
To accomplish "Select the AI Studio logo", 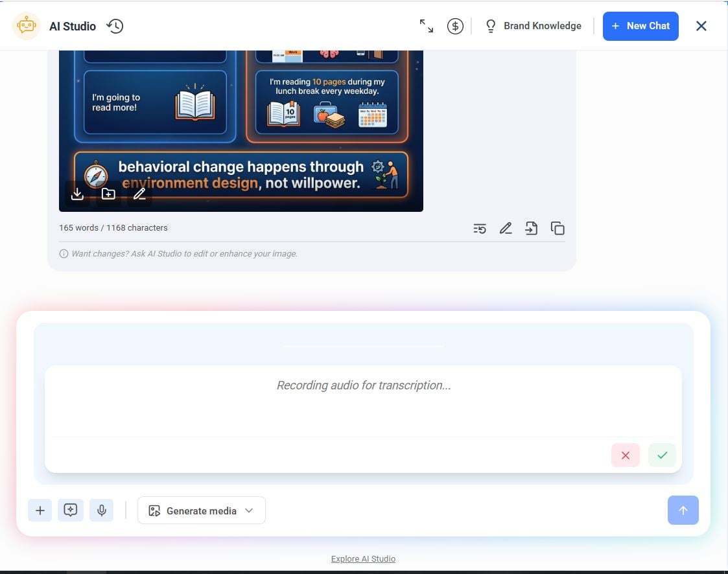I will 27,26.
